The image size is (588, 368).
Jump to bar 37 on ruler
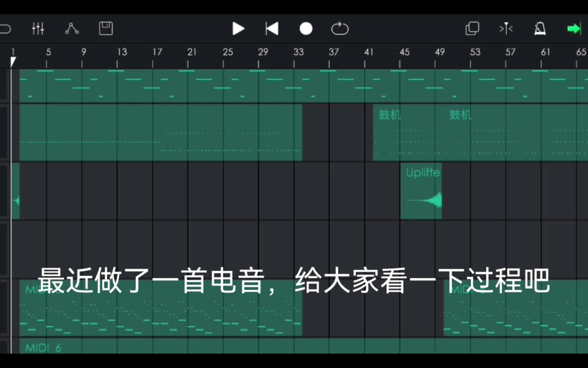tap(333, 52)
